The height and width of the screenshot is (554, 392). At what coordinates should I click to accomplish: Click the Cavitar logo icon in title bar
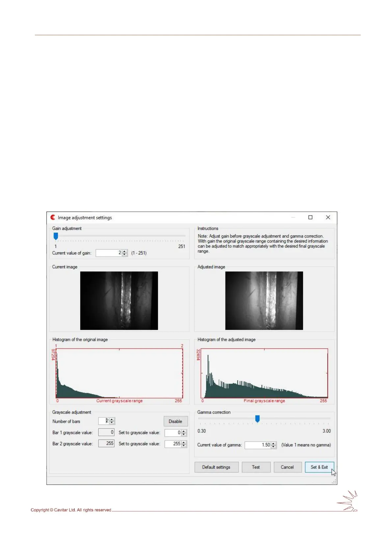tap(53, 217)
